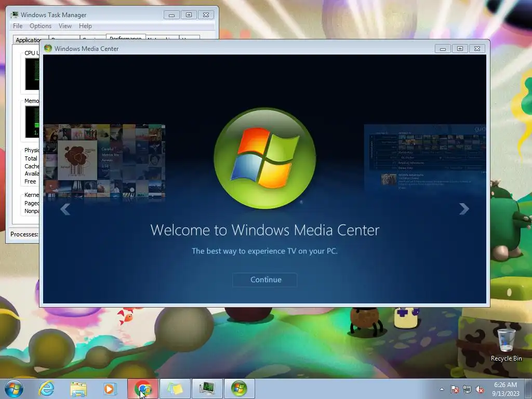Image resolution: width=532 pixels, height=399 pixels.
Task: Switch to Task Manager via taskbar icon
Action: (x=207, y=389)
